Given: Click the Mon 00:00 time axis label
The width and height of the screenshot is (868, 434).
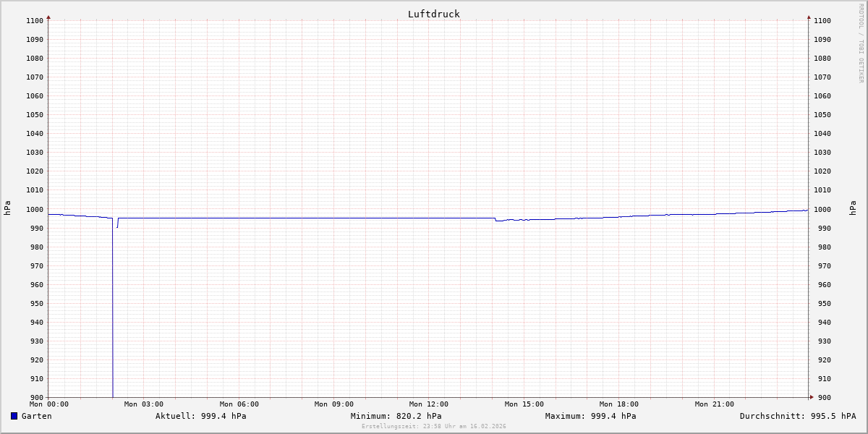Looking at the screenshot, I should (x=49, y=404).
